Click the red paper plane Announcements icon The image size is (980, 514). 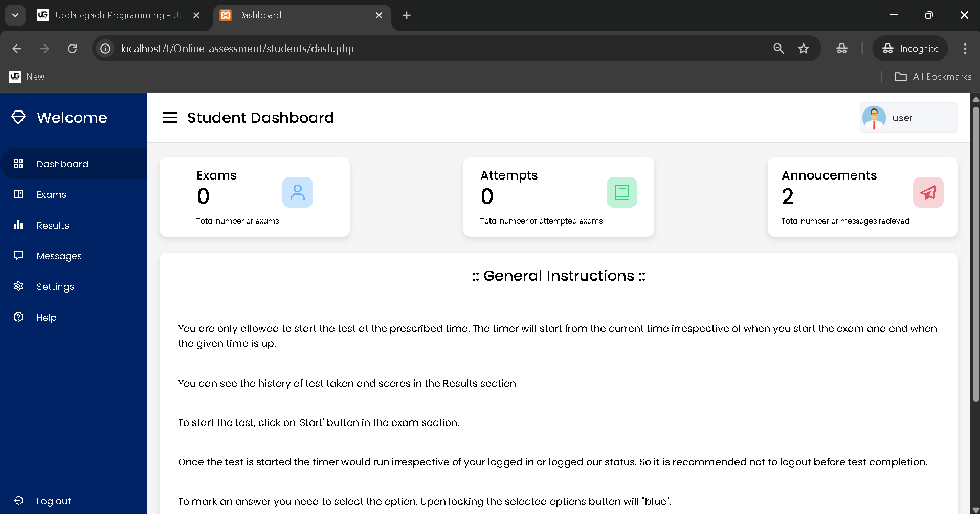pos(928,192)
